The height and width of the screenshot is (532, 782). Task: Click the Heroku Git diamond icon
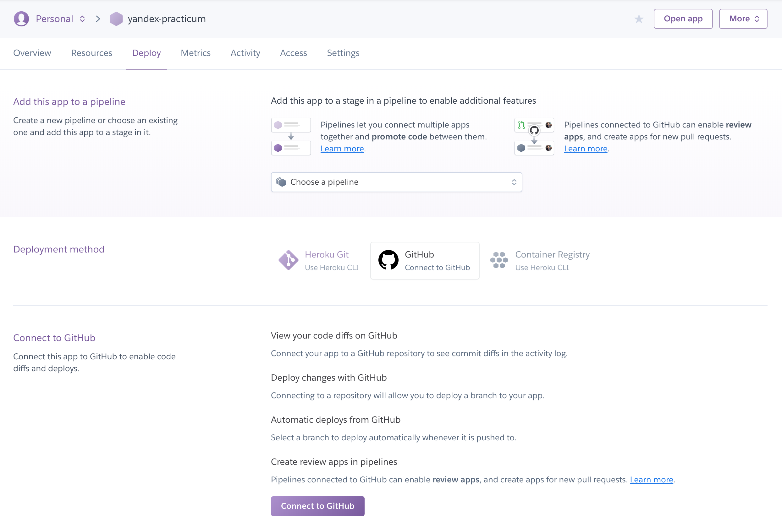click(x=288, y=260)
